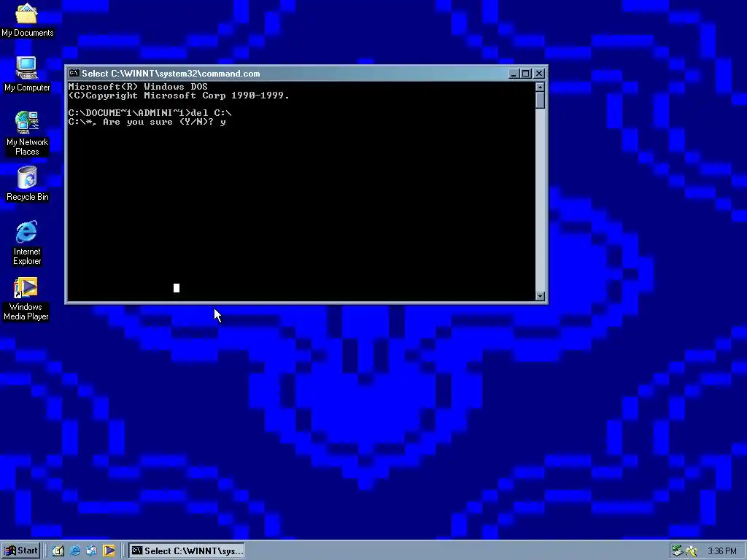Open the My Documents desktop icon
Viewport: 747px width, 560px height.
[27, 20]
